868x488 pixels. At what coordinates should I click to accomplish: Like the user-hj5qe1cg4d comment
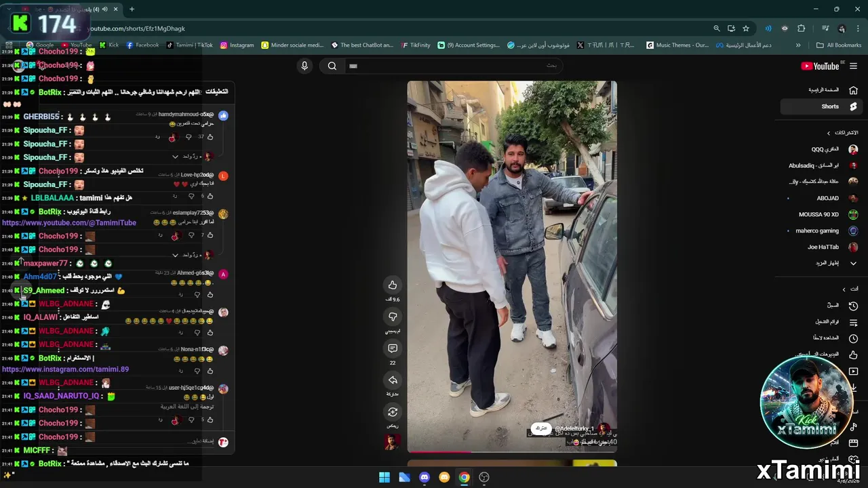pyautogui.click(x=210, y=420)
